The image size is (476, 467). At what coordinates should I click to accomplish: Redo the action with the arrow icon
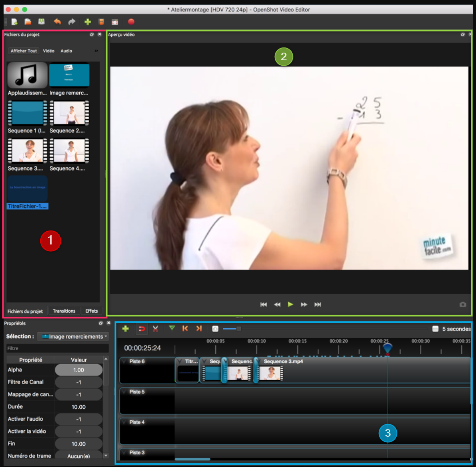click(72, 22)
